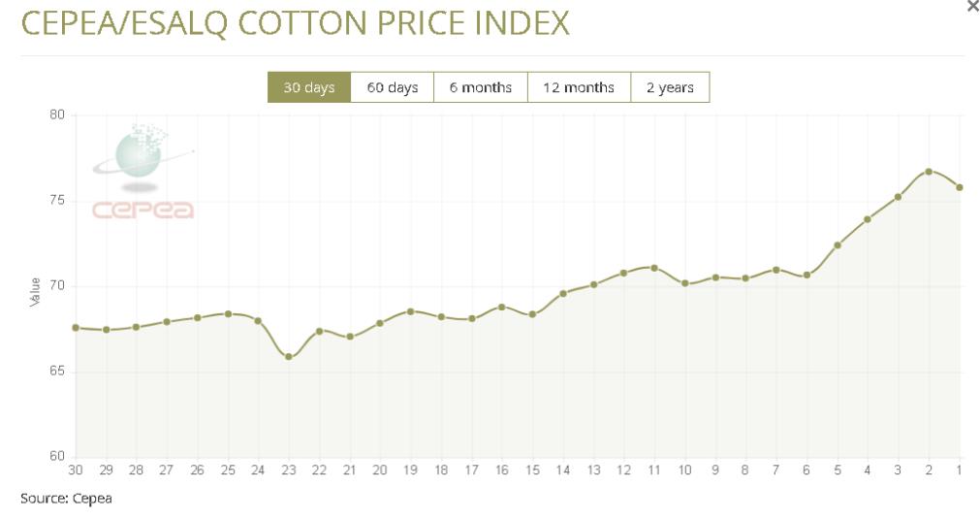
Task: Switch chart to 2 years
Action: pos(670,87)
